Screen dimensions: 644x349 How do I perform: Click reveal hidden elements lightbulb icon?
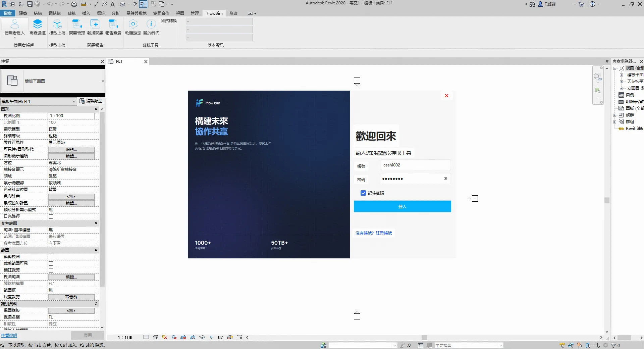[x=211, y=337]
